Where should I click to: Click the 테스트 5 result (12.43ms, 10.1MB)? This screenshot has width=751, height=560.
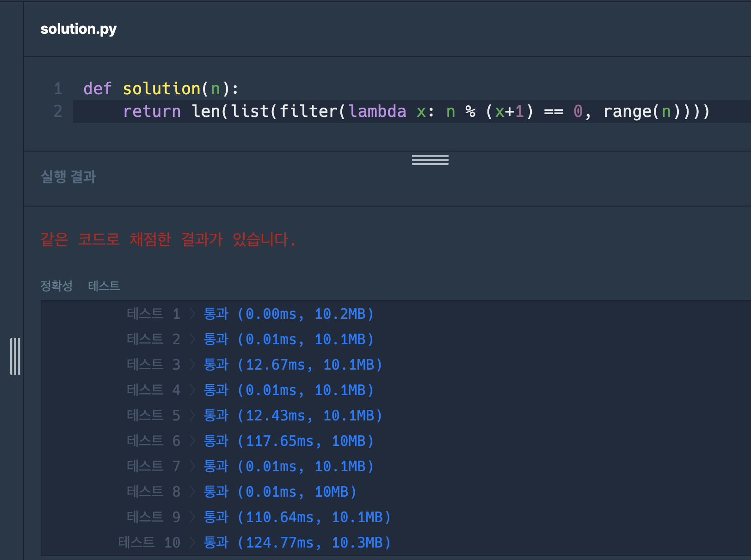255,415
